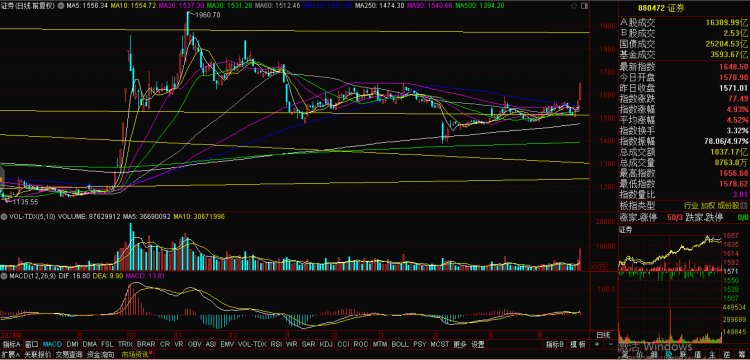
Task: Click the X万 volume unit indicator
Action: [597, 266]
